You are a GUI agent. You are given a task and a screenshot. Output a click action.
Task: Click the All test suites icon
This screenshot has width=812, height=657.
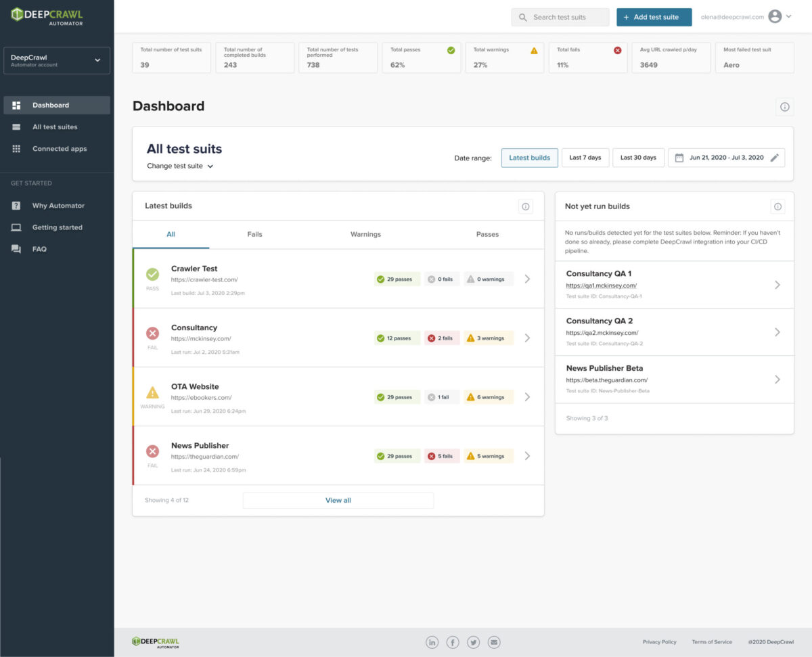16,127
